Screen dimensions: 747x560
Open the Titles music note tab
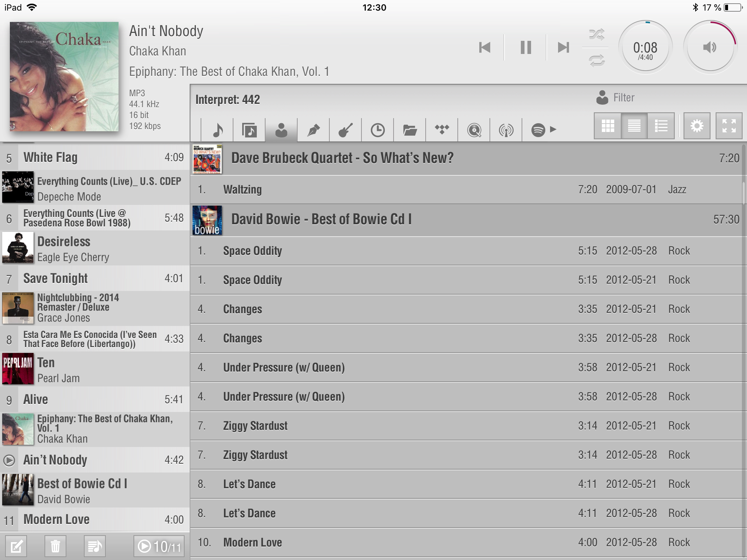pos(217,130)
